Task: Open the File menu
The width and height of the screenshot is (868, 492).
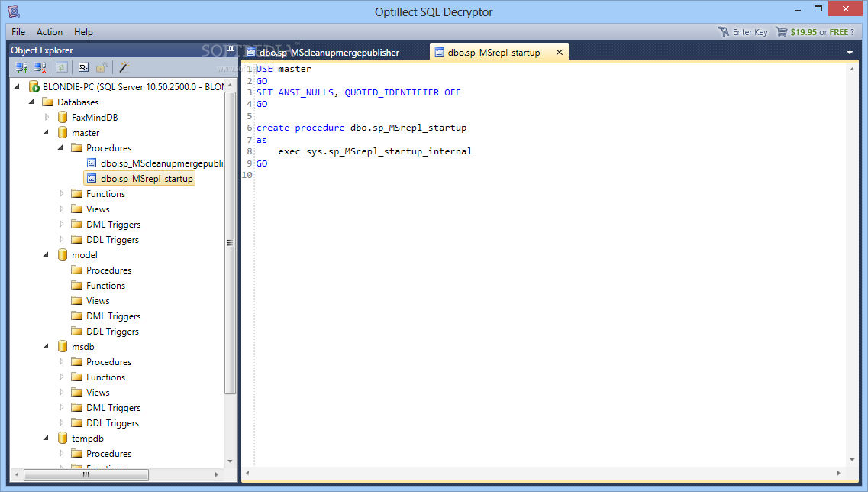Action: [18, 31]
